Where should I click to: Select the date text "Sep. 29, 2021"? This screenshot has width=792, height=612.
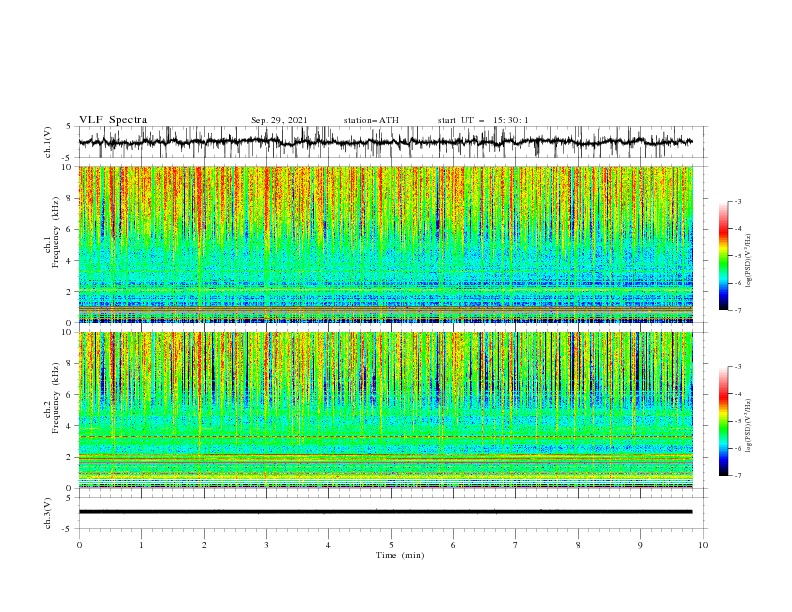pyautogui.click(x=279, y=120)
